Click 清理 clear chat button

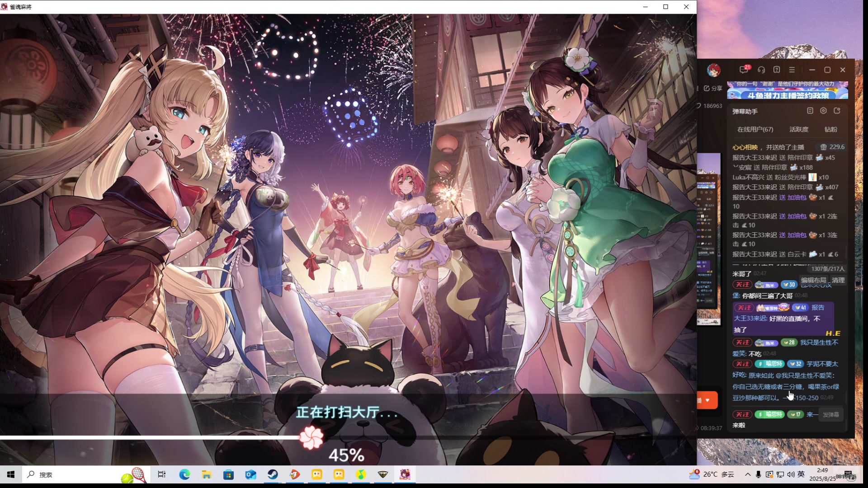[x=838, y=280]
